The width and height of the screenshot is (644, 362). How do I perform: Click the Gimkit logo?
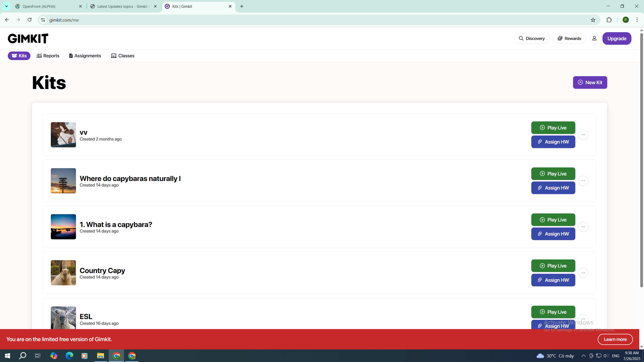pyautogui.click(x=28, y=38)
